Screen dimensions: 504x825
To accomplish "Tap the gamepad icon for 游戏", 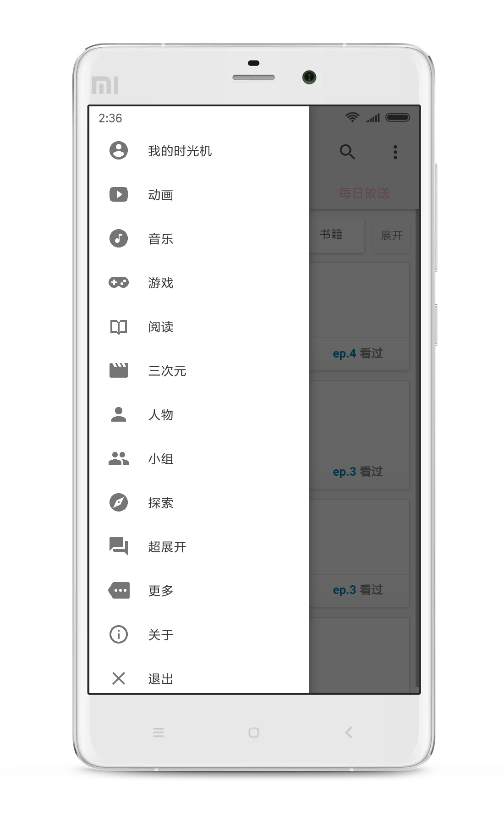I will [x=119, y=282].
